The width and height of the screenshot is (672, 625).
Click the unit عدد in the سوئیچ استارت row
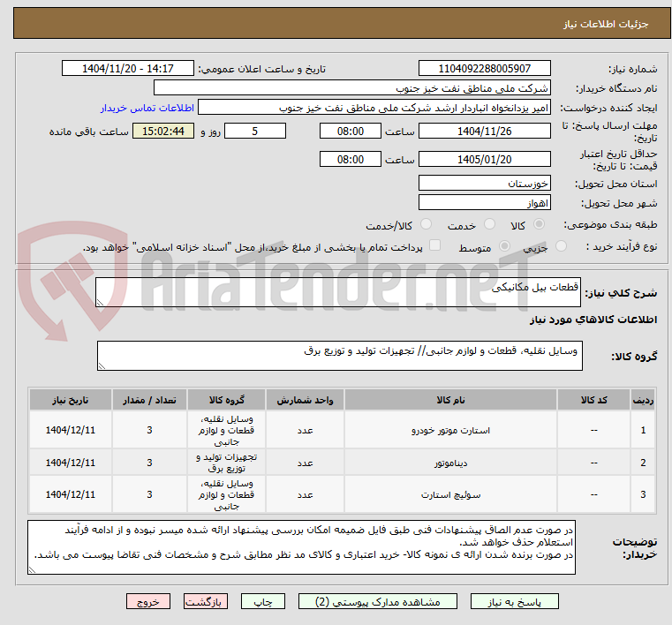pos(305,495)
